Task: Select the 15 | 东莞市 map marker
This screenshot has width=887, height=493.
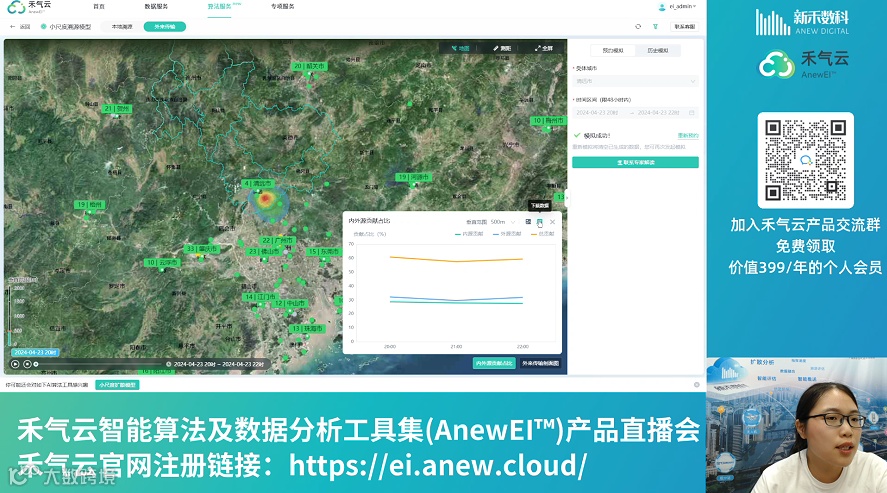Action: [324, 252]
